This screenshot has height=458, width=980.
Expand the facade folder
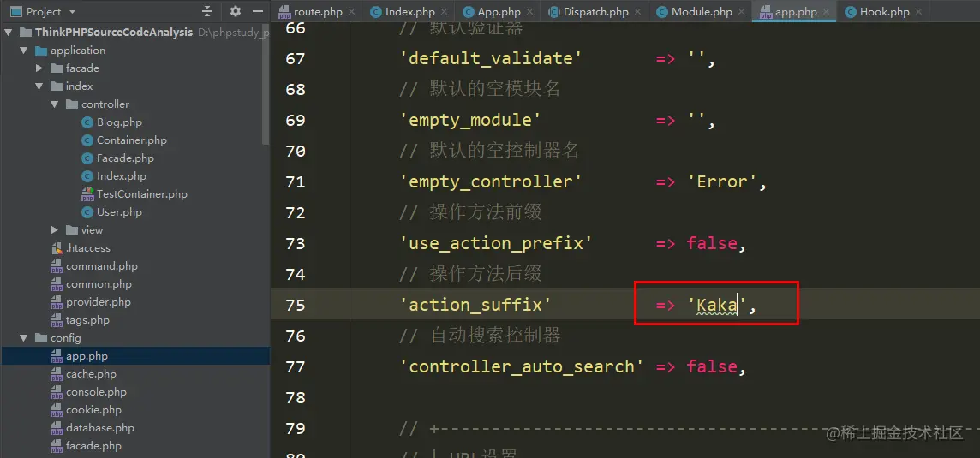click(x=39, y=68)
